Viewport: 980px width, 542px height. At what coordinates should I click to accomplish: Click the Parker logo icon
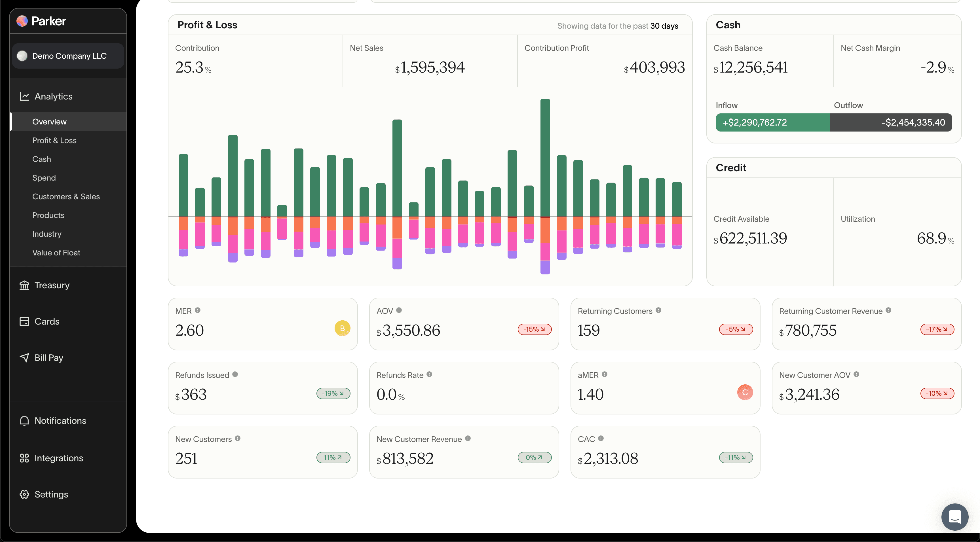click(22, 21)
